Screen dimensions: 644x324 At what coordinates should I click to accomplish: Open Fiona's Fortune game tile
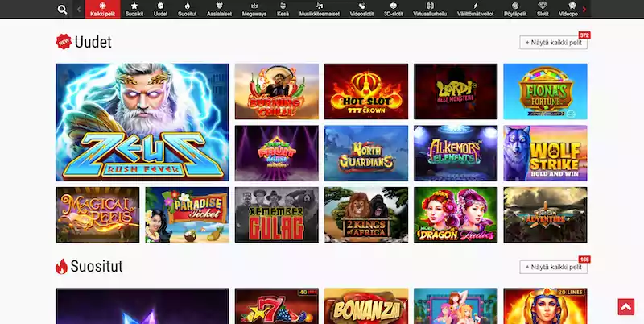545,91
